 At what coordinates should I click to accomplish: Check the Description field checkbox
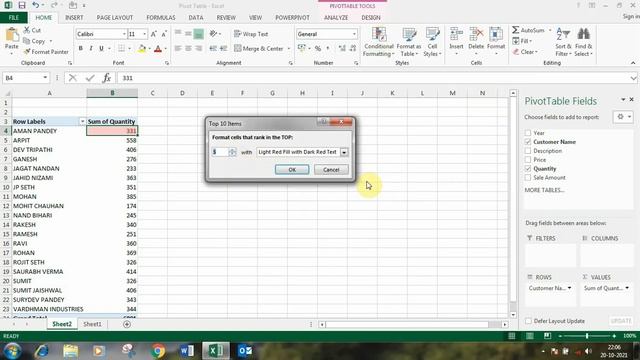tap(528, 151)
